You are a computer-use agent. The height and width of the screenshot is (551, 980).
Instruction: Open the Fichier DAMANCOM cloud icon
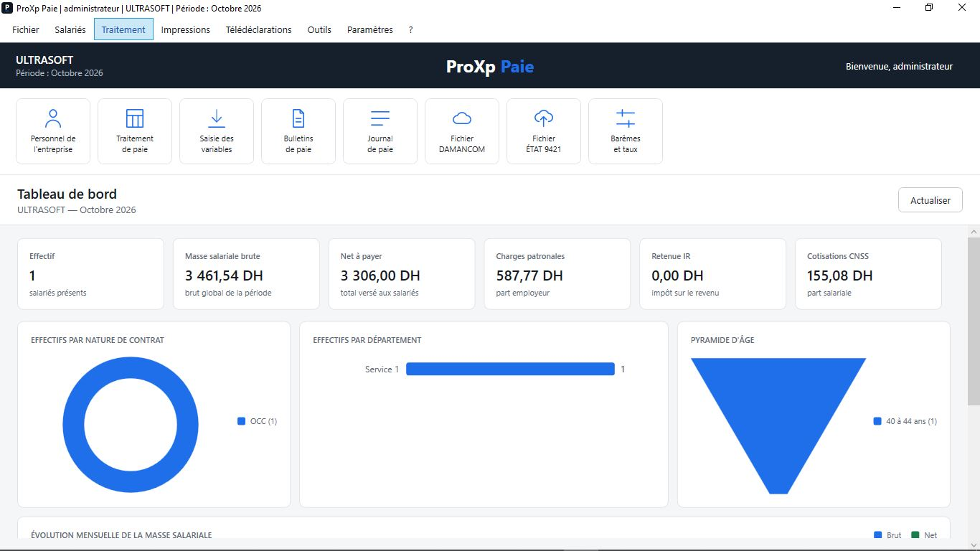click(462, 118)
